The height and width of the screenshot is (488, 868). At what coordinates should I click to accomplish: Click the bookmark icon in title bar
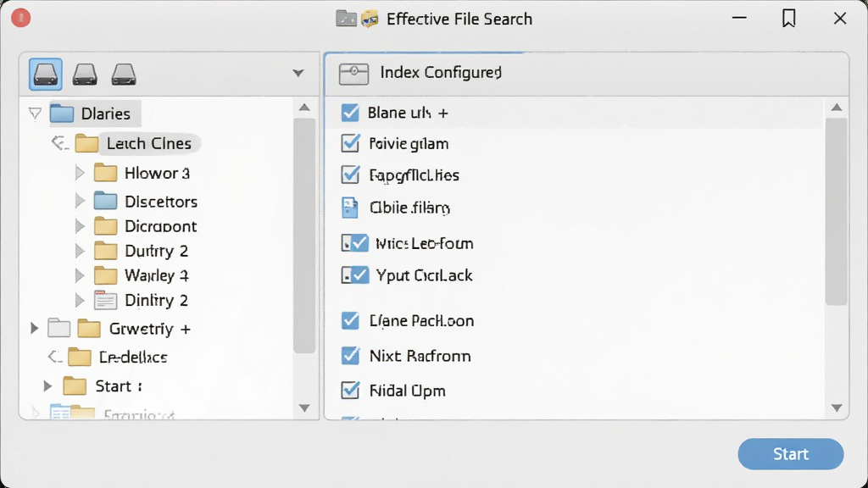[789, 19]
